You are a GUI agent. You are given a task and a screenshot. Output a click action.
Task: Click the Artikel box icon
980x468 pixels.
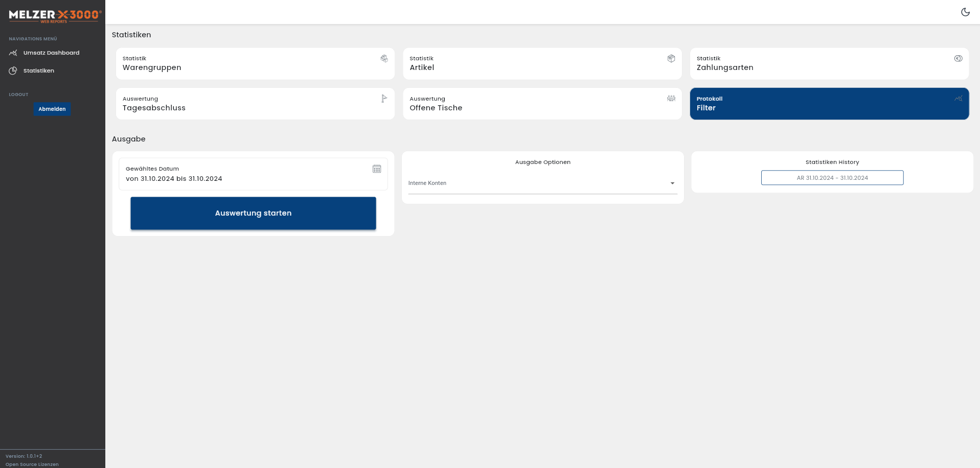click(671, 59)
